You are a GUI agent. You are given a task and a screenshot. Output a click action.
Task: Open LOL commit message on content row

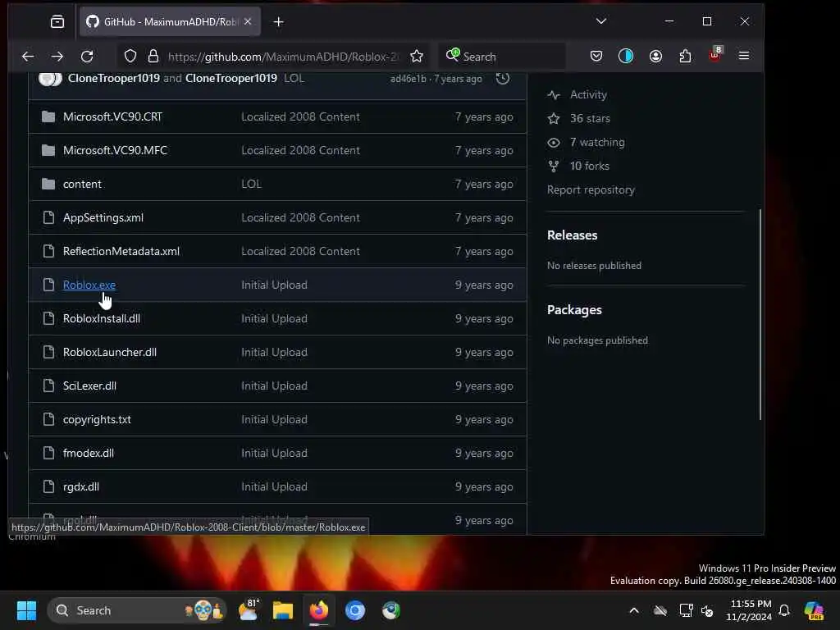(251, 185)
